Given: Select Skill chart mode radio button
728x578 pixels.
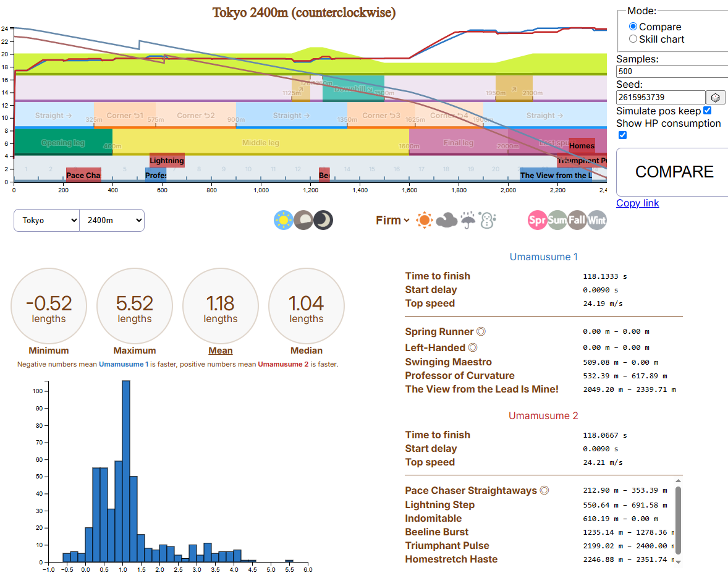Looking at the screenshot, I should 633,39.
